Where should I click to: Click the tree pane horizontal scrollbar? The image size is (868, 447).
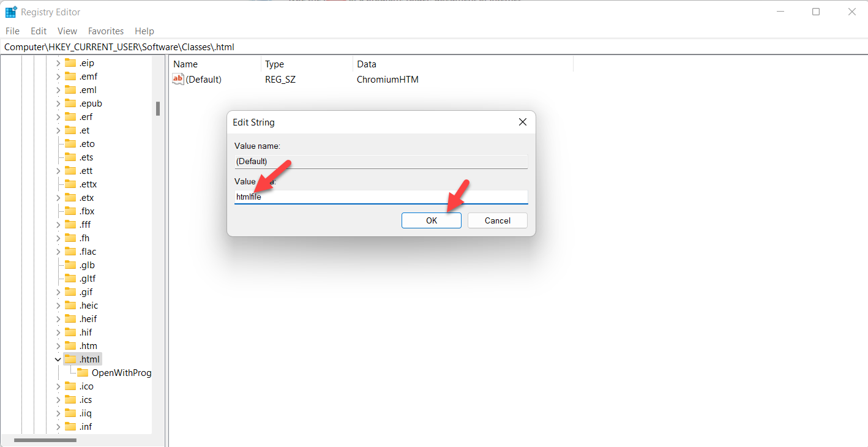coord(45,440)
